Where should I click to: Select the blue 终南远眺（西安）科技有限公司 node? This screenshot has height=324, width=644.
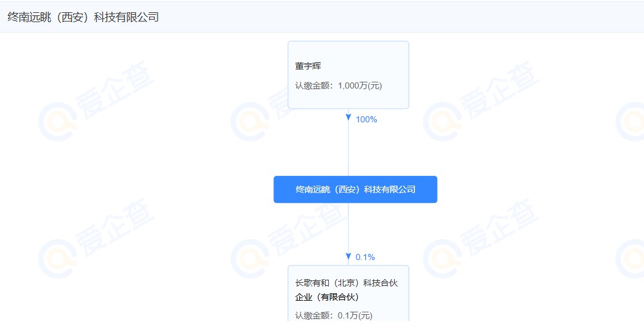point(355,189)
